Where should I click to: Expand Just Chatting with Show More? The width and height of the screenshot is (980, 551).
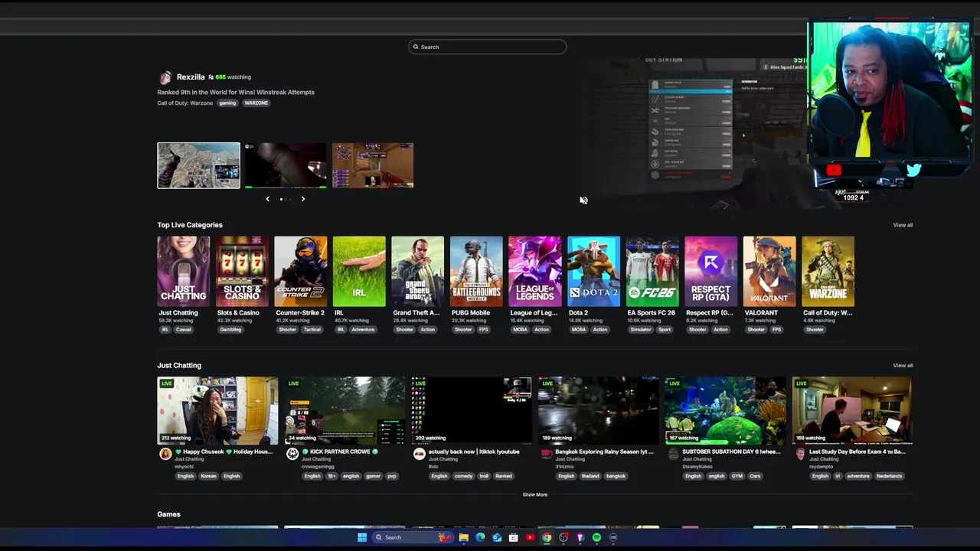click(535, 495)
